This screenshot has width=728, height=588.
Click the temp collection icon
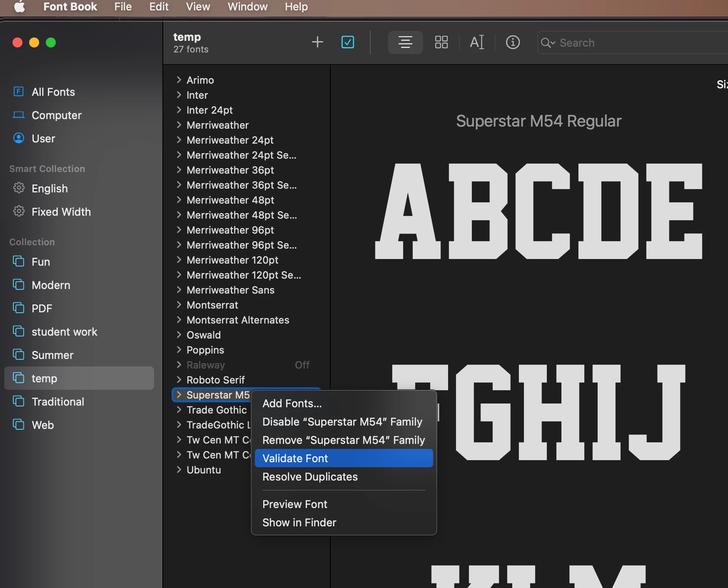point(19,378)
